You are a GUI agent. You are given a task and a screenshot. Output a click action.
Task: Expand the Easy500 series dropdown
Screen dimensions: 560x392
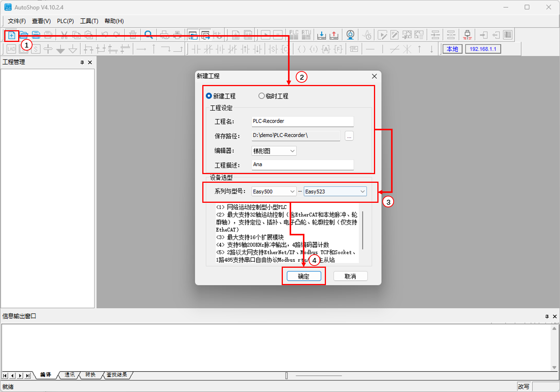274,191
